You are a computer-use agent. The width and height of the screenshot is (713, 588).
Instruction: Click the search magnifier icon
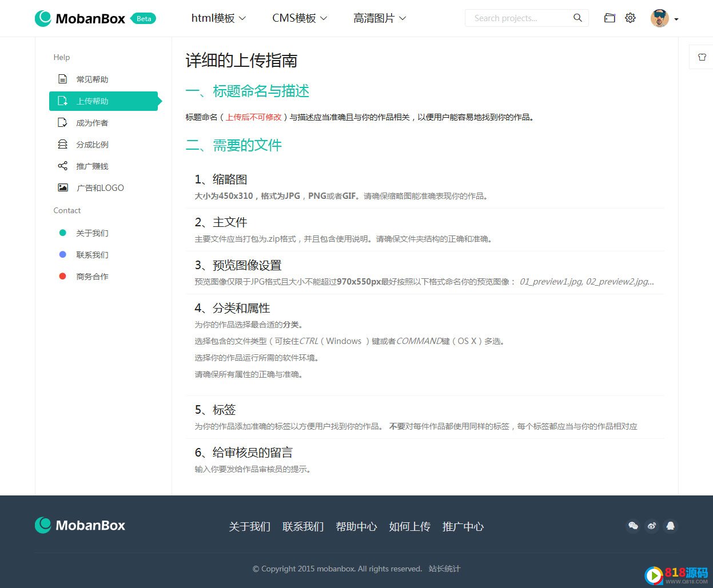pyautogui.click(x=577, y=18)
